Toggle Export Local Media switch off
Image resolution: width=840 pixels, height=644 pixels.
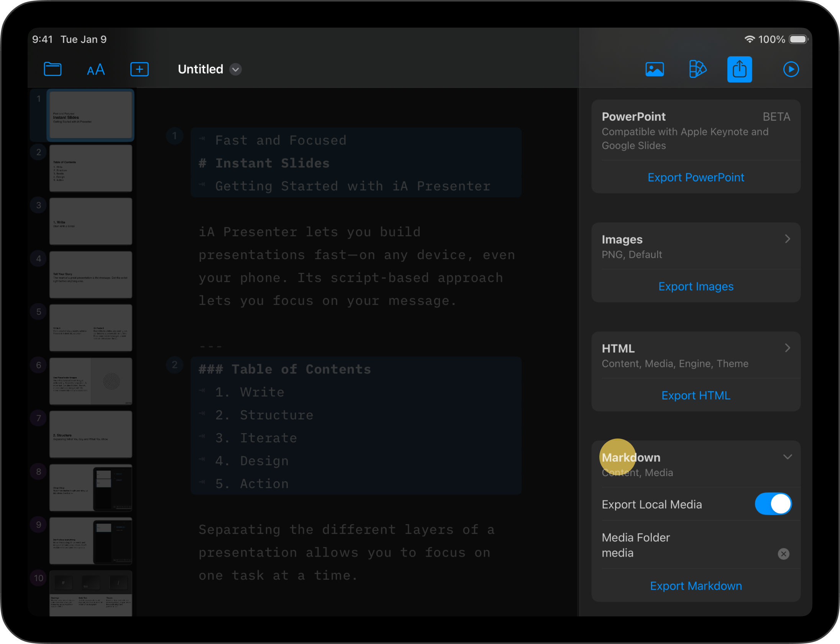(x=773, y=504)
